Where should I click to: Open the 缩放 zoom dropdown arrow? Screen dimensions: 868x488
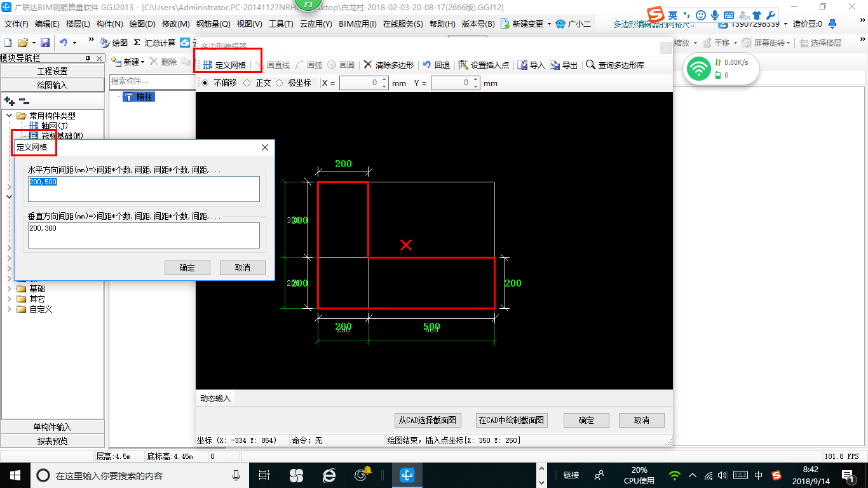pyautogui.click(x=696, y=43)
